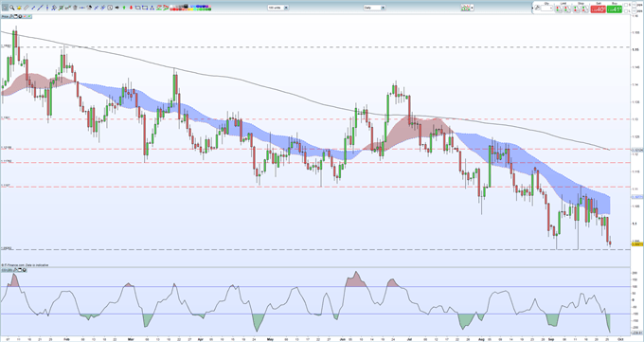
Task: Click the Price panel label
Action: 5,16
